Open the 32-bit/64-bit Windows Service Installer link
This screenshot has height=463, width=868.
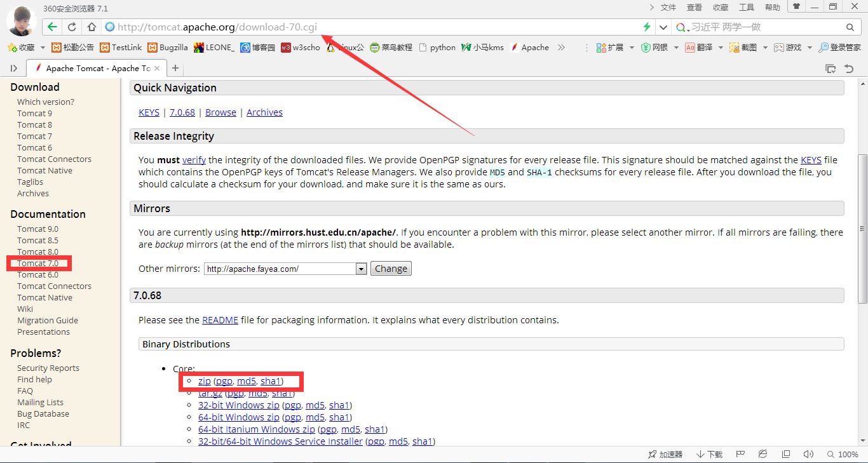click(280, 441)
